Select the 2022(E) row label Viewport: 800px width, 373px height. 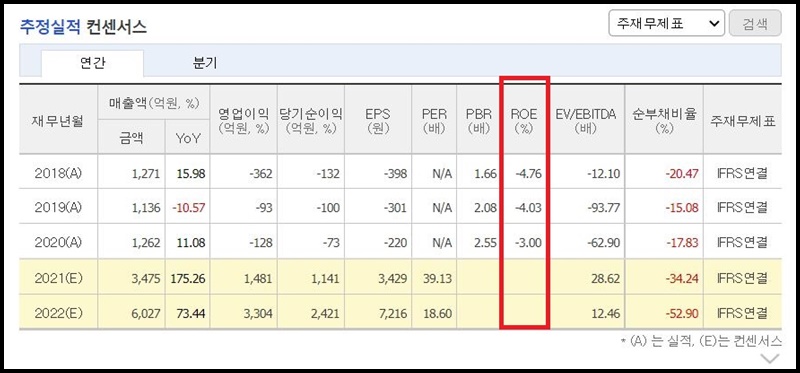point(59,313)
